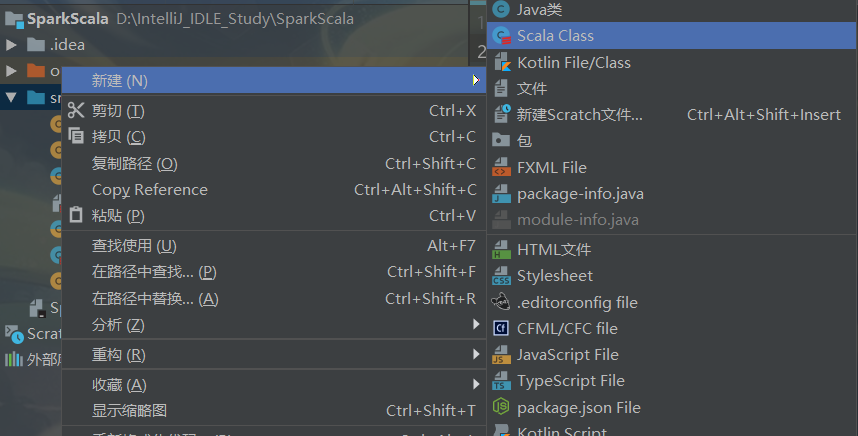This screenshot has height=436, width=858.
Task: Select Kotlin File/Class in submenu
Action: coord(671,62)
